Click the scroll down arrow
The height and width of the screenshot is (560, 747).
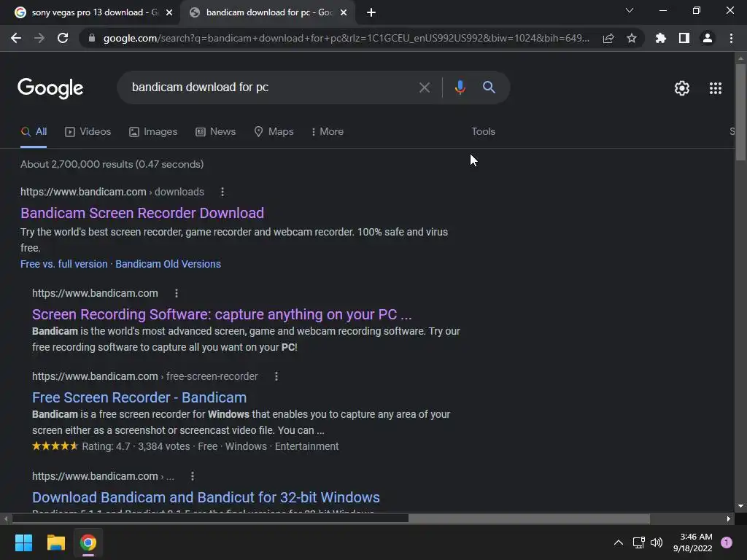click(740, 506)
